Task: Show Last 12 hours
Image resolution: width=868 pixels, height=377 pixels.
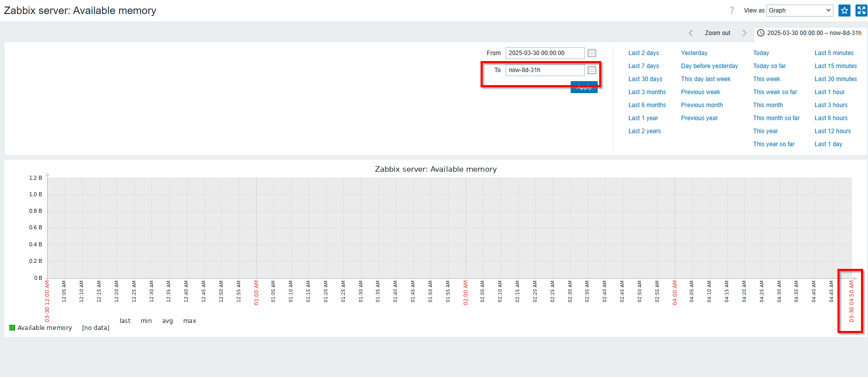Action: [832, 131]
